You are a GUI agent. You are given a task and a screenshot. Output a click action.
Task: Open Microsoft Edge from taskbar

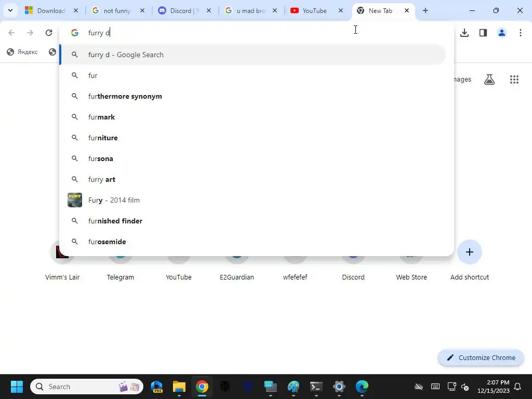(x=362, y=387)
